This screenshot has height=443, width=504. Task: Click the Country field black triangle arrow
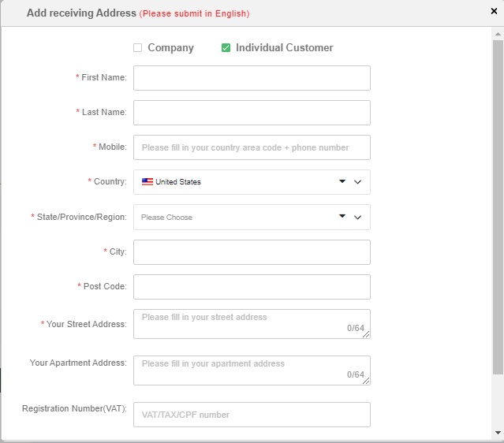click(x=342, y=181)
